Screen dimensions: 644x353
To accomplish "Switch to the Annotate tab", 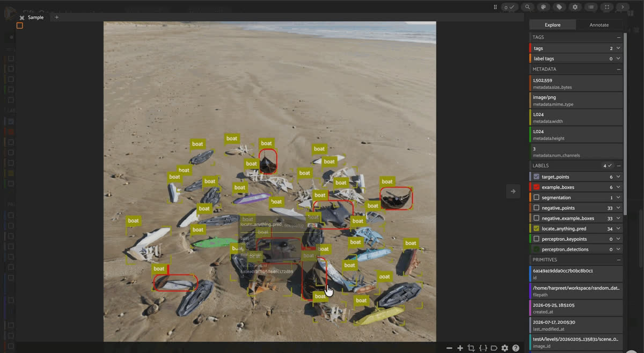I will point(599,25).
